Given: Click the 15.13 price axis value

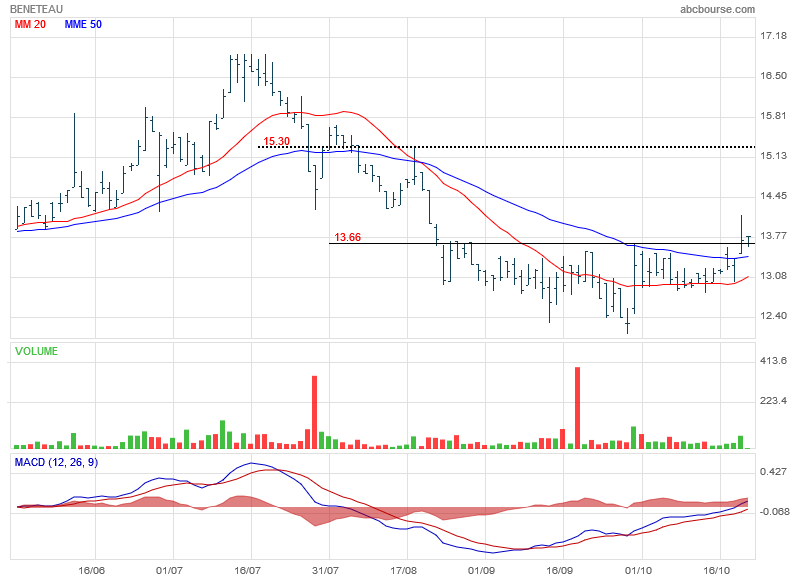Looking at the screenshot, I should pos(773,156).
